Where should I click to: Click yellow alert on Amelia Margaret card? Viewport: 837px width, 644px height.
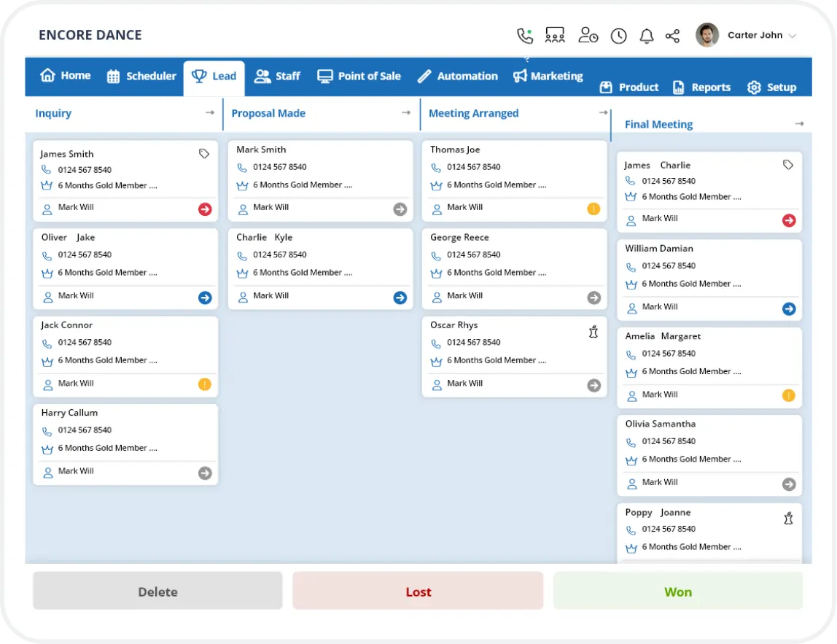tap(788, 396)
